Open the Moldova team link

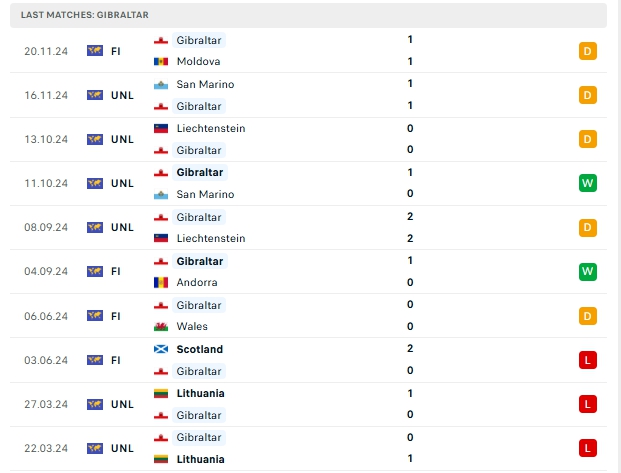pyautogui.click(x=198, y=61)
